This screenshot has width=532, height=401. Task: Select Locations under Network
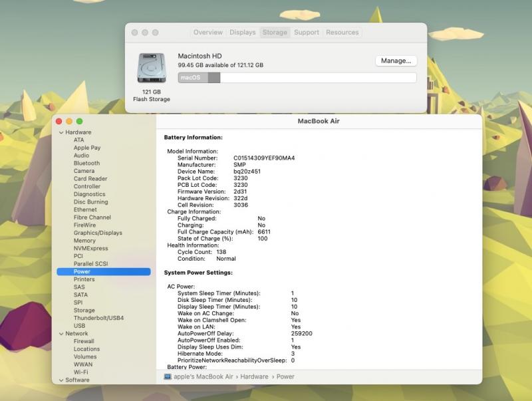coord(87,349)
